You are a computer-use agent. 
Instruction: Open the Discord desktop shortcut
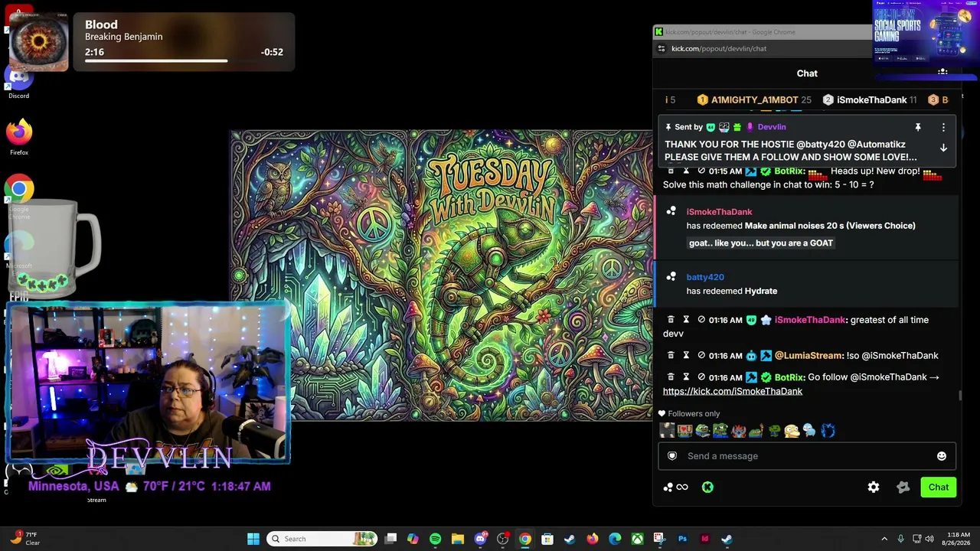coord(19,80)
